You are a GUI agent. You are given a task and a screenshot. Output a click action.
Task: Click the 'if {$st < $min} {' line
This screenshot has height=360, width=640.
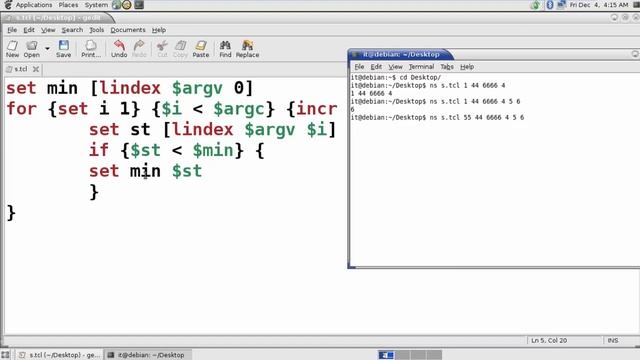(x=177, y=150)
